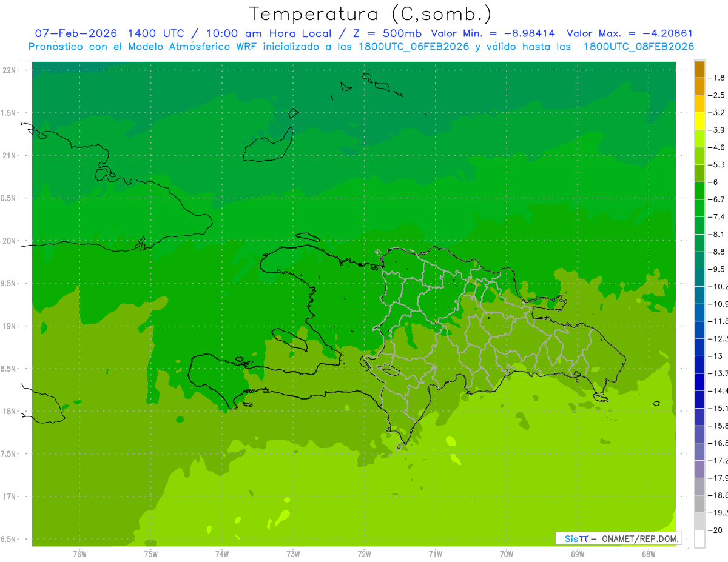This screenshot has height=562, width=728.
Task: Click the "20N" latitude axis label
Action: [10, 241]
